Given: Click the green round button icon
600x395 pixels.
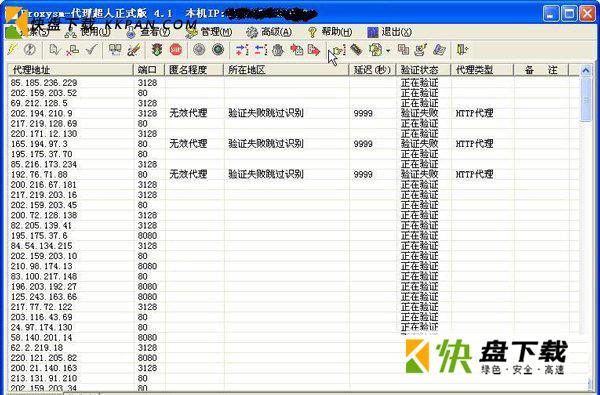Looking at the screenshot, I should click(218, 50).
